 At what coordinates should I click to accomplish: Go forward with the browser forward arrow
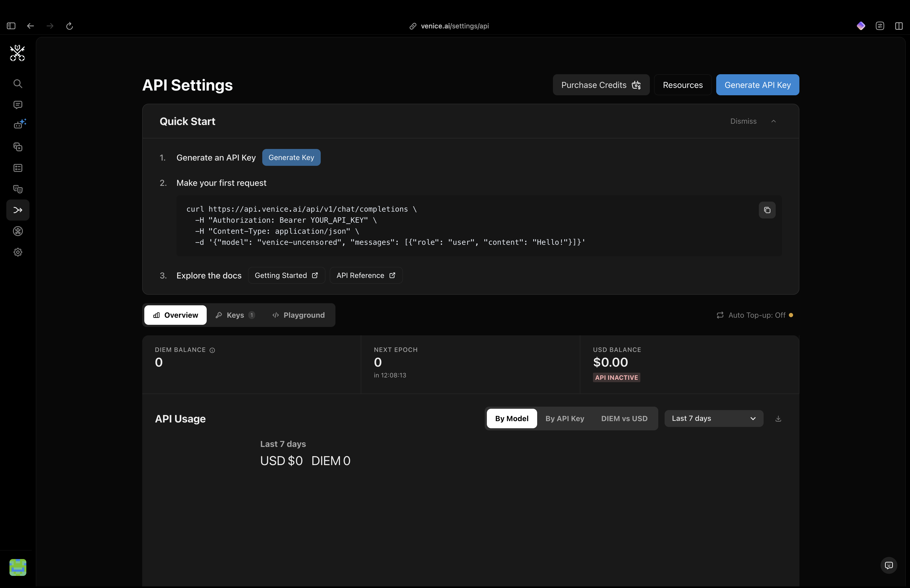pos(50,26)
